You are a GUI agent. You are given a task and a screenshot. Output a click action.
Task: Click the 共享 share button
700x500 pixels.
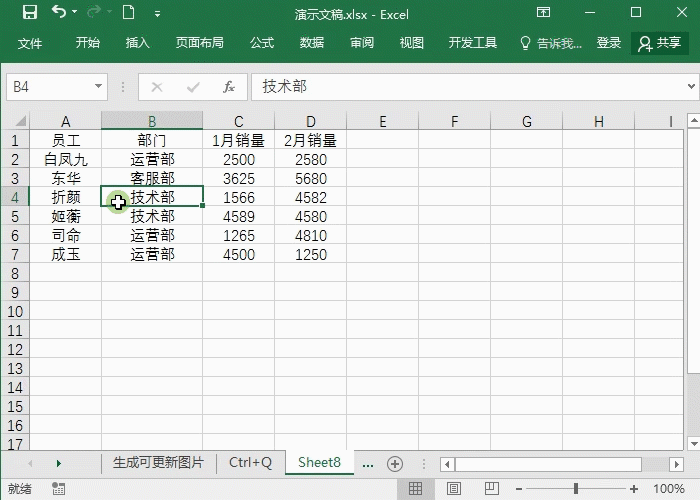[660, 43]
